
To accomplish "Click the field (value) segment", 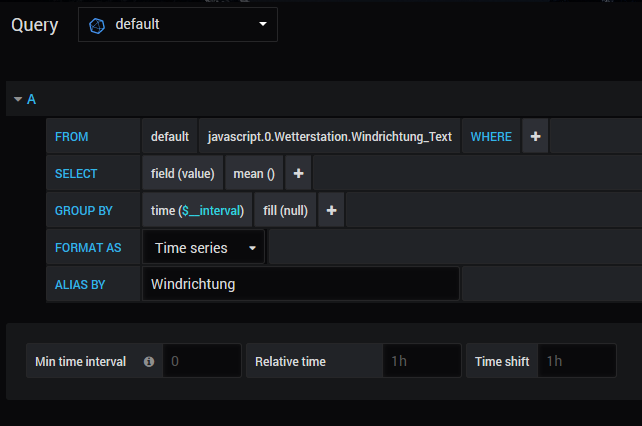I will click(183, 174).
